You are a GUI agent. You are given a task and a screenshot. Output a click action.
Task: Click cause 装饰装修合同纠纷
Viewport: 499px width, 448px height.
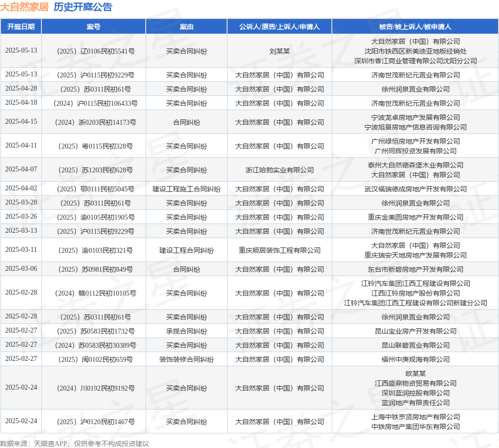pos(187,359)
